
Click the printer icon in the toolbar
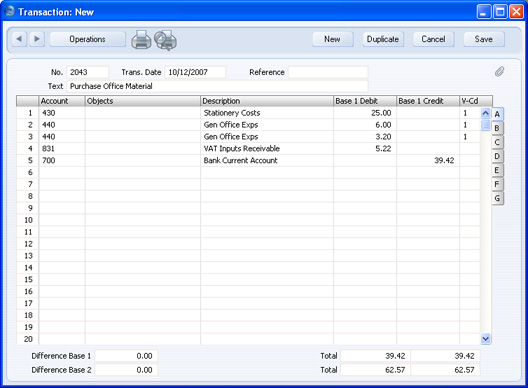click(x=141, y=40)
